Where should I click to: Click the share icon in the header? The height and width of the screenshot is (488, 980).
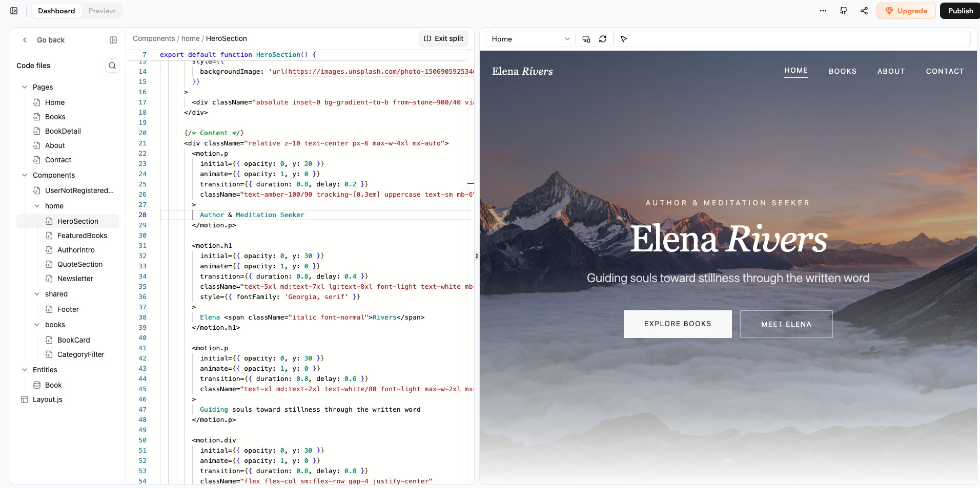click(x=864, y=11)
